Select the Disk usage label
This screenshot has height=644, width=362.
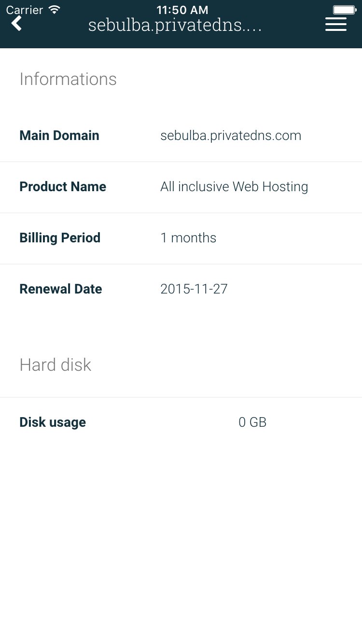click(53, 422)
